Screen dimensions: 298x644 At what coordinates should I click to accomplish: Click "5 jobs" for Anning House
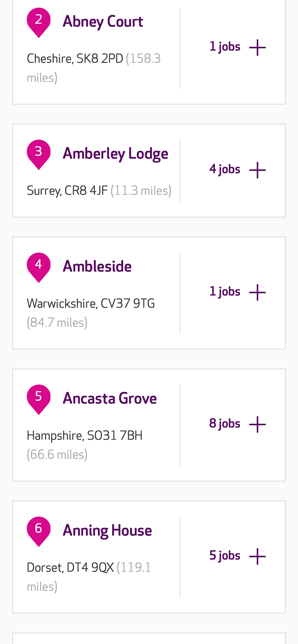[225, 556]
